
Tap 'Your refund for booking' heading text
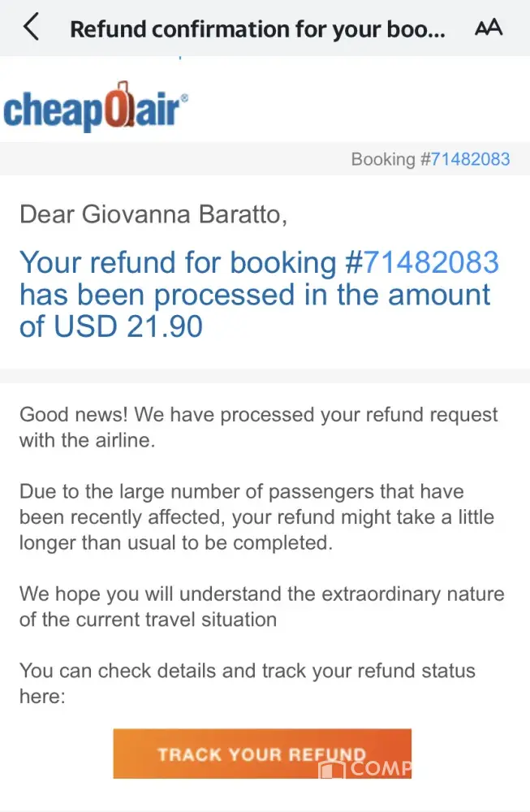(x=177, y=263)
